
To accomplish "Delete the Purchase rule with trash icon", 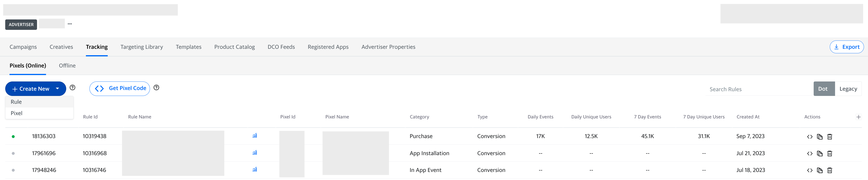I will click(830, 137).
